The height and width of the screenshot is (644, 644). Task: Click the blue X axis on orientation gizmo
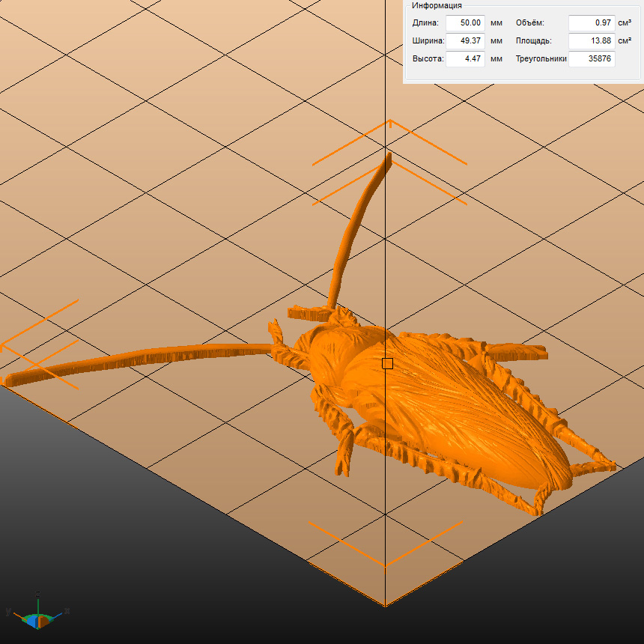pos(60,612)
